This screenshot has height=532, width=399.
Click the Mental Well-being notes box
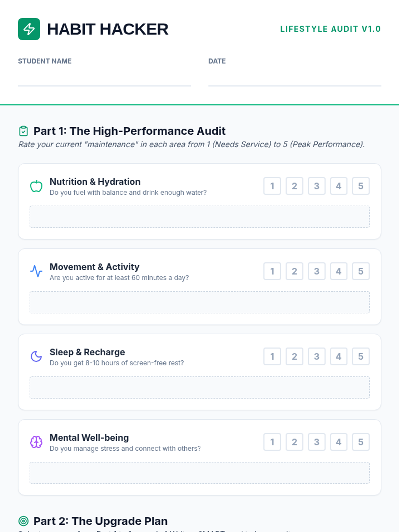point(199,473)
